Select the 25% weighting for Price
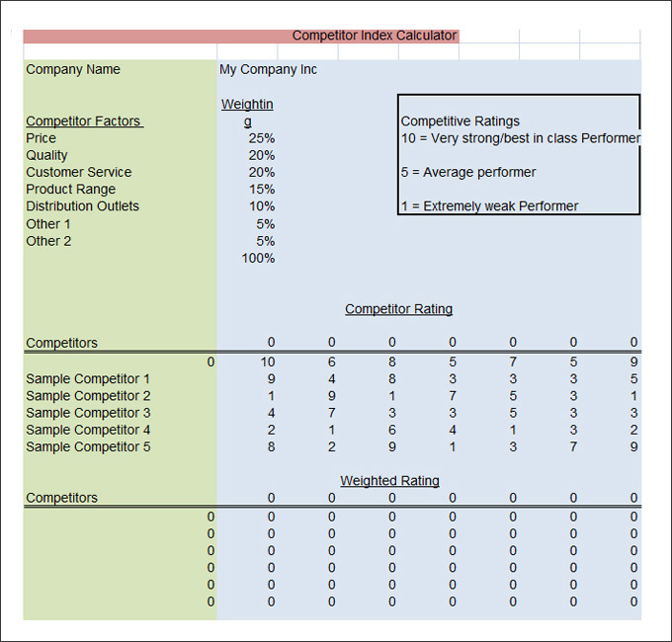The width and height of the screenshot is (672, 642). coord(262,138)
